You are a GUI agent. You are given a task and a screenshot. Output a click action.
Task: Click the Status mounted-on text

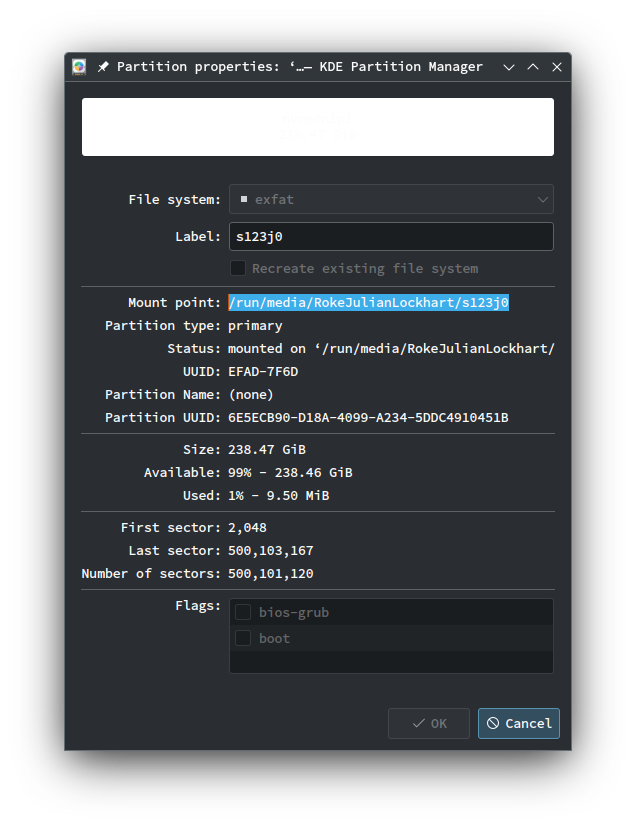[x=391, y=349]
